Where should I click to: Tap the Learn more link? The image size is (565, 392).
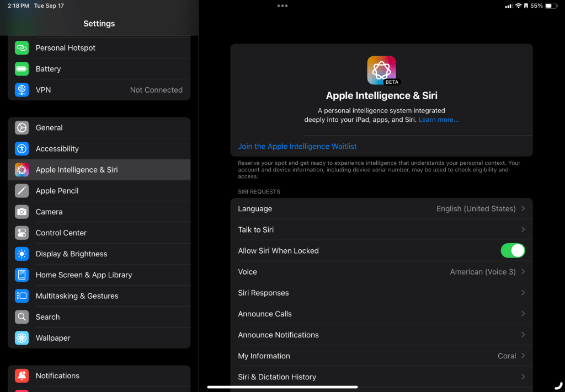[438, 120]
